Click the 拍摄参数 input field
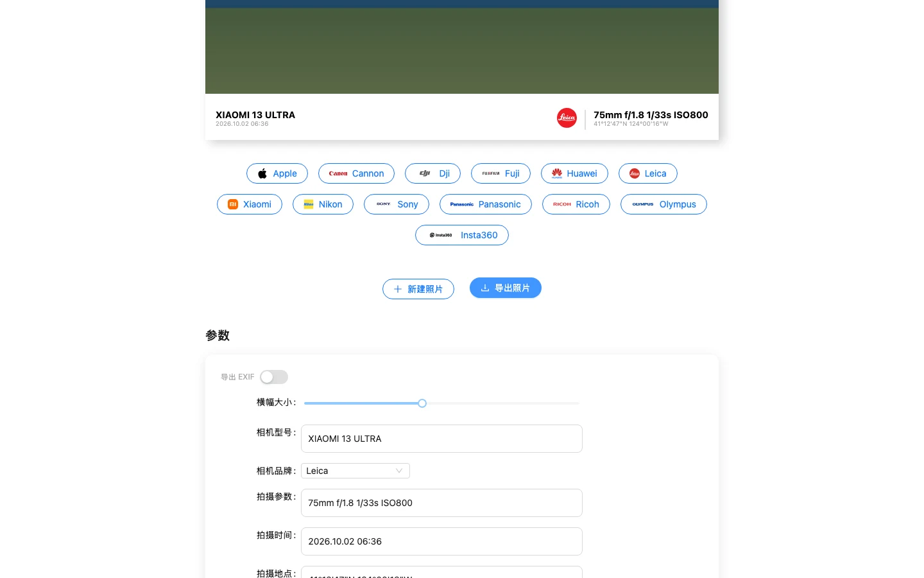The width and height of the screenshot is (924, 578). point(441,503)
